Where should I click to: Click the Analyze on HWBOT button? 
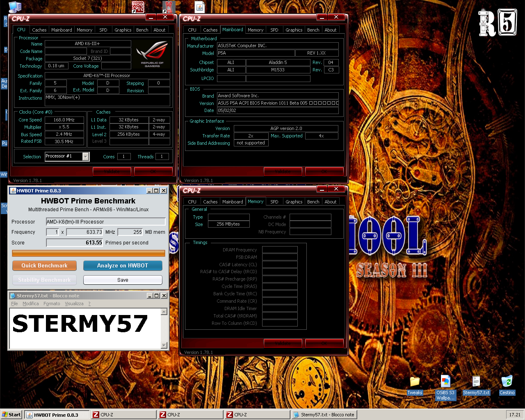tap(123, 266)
